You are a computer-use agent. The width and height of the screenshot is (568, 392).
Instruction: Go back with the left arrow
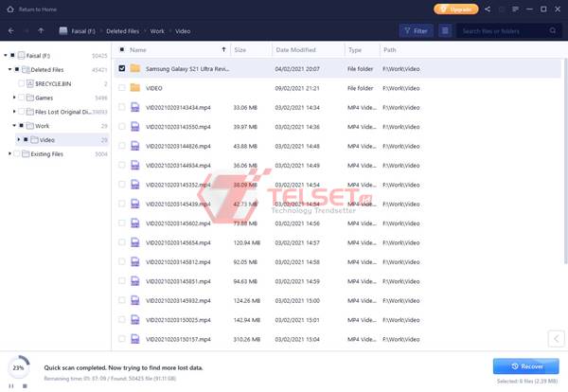click(x=9, y=30)
